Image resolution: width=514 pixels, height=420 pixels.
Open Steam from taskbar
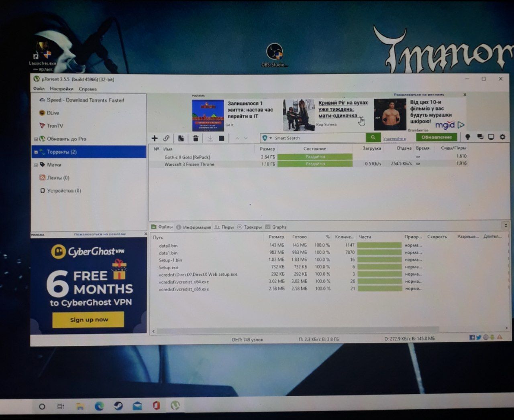tap(118, 406)
